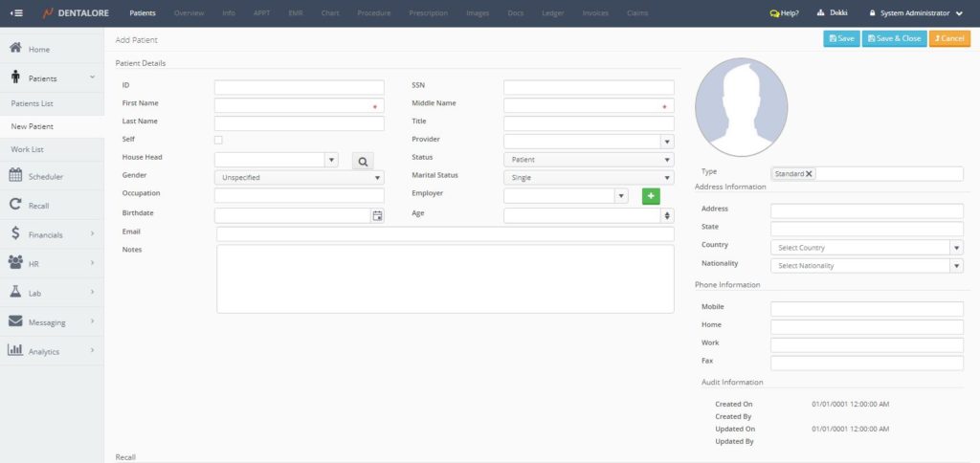Click the hamburger menu collapse icon
980x463 pixels.
coord(17,13)
